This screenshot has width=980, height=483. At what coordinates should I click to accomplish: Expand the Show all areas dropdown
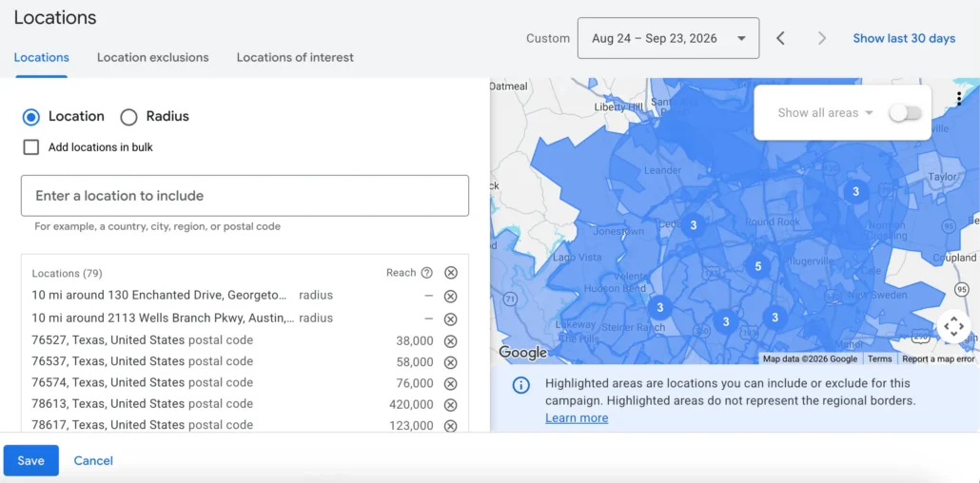click(825, 113)
